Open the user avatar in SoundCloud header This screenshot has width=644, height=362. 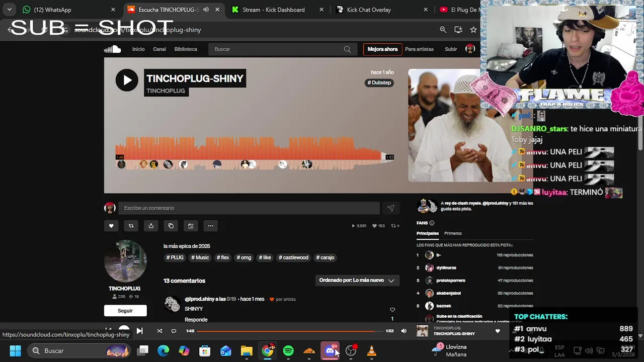(470, 49)
